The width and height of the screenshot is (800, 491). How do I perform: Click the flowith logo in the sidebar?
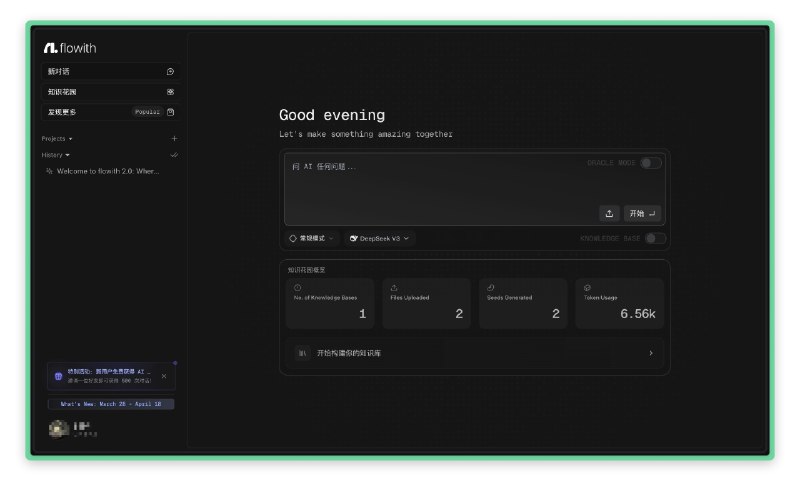(x=70, y=48)
